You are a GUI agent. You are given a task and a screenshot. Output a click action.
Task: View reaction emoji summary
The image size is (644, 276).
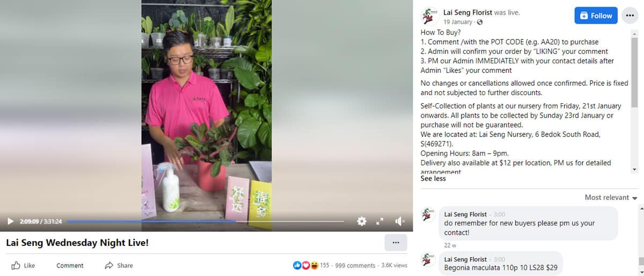[305, 265]
